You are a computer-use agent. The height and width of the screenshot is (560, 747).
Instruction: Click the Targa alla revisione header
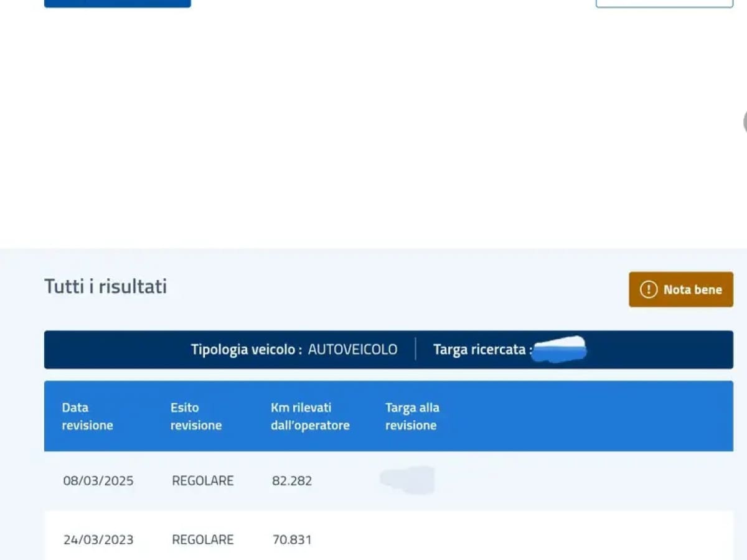[x=411, y=416]
